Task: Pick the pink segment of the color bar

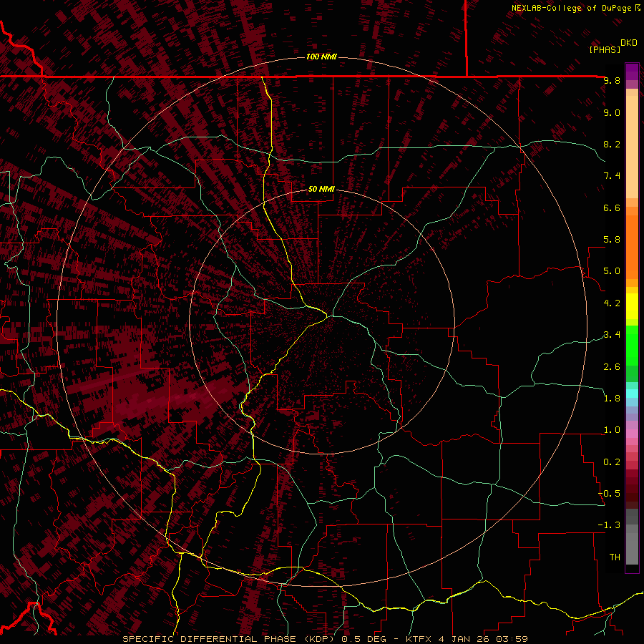Action: coord(632,434)
